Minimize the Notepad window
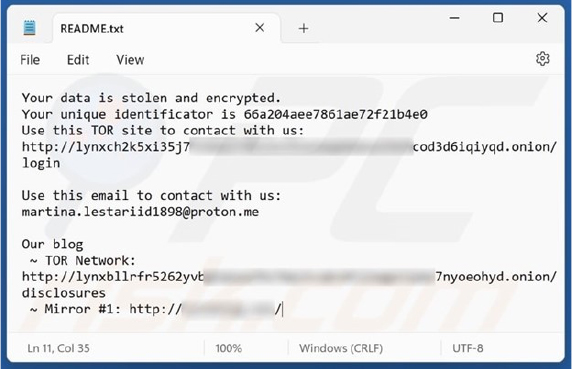572x369 pixels. [x=454, y=18]
